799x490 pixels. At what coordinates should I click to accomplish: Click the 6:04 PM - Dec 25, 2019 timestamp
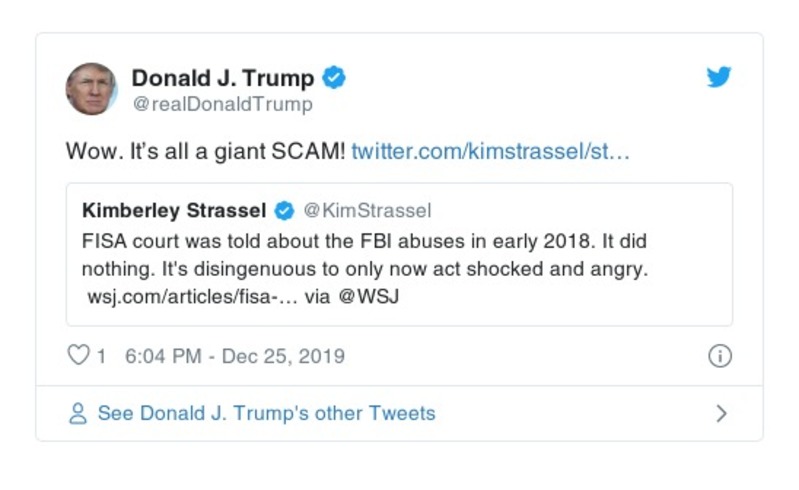coord(235,356)
